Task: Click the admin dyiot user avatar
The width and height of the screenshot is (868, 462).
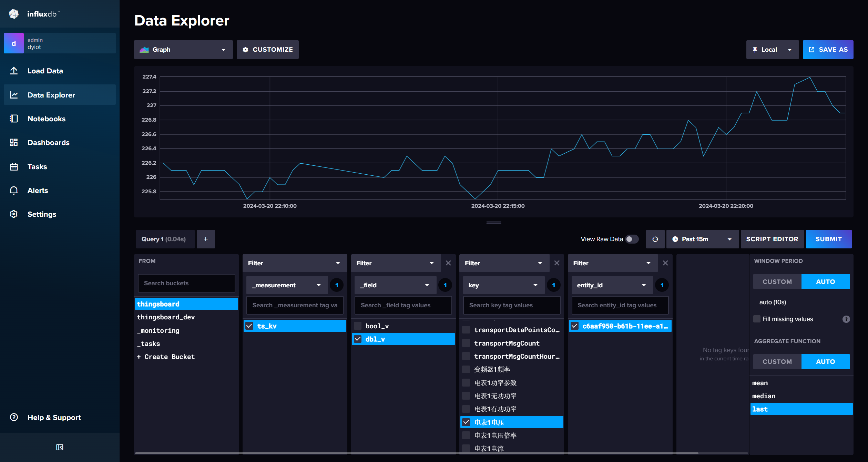Action: (x=14, y=43)
